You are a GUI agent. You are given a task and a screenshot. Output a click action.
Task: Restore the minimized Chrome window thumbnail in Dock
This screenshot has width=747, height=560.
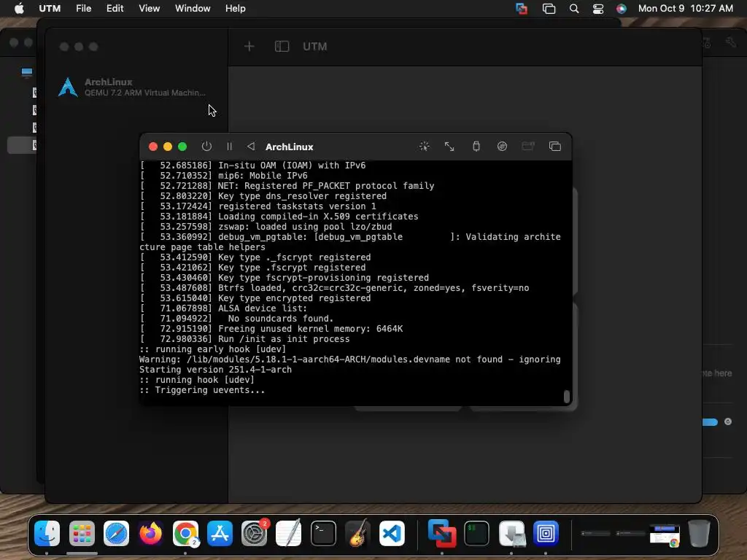pyautogui.click(x=665, y=535)
